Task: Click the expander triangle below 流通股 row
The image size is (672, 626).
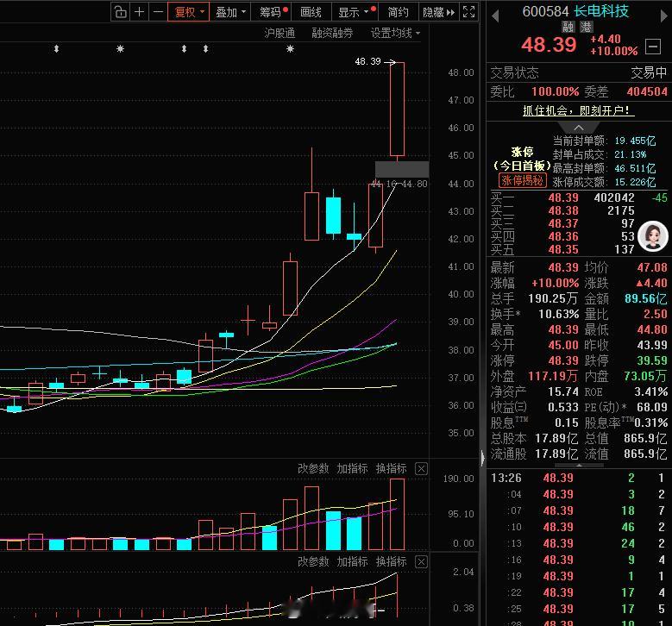Action: click(579, 465)
